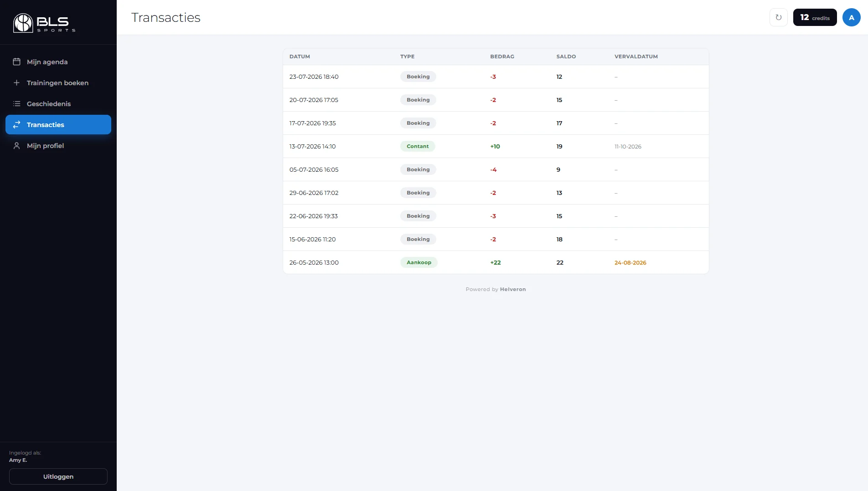
Task: Select the row dated 23-07-2026 18:40
Action: [496, 77]
